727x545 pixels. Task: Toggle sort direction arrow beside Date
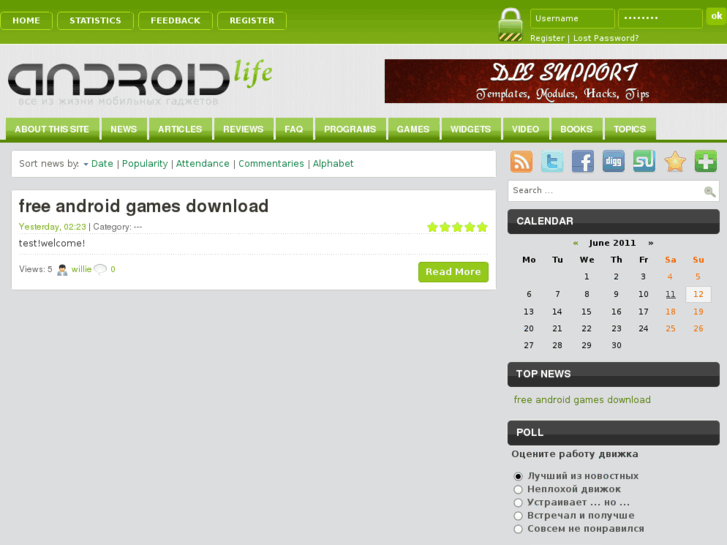[x=86, y=164]
